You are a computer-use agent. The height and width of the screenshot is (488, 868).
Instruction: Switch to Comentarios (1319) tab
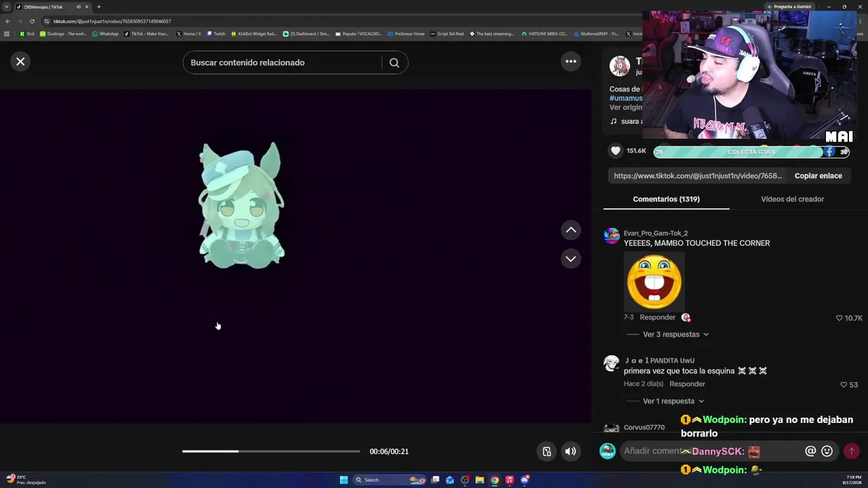[666, 199]
